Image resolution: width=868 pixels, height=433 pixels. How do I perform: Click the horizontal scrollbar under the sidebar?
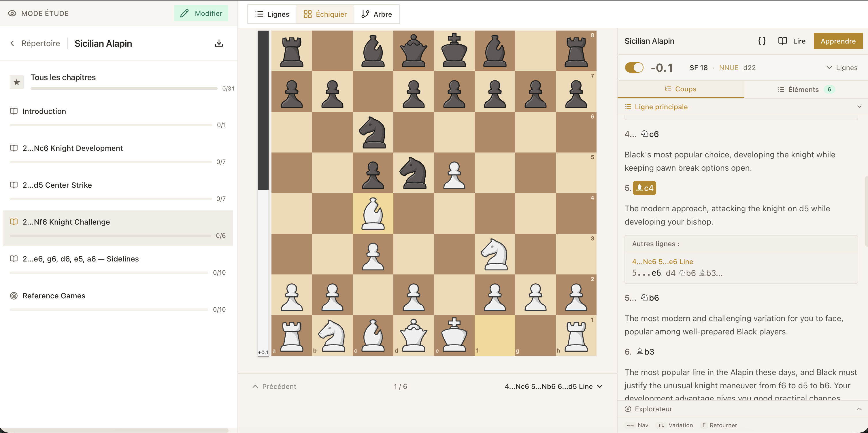pos(114,430)
